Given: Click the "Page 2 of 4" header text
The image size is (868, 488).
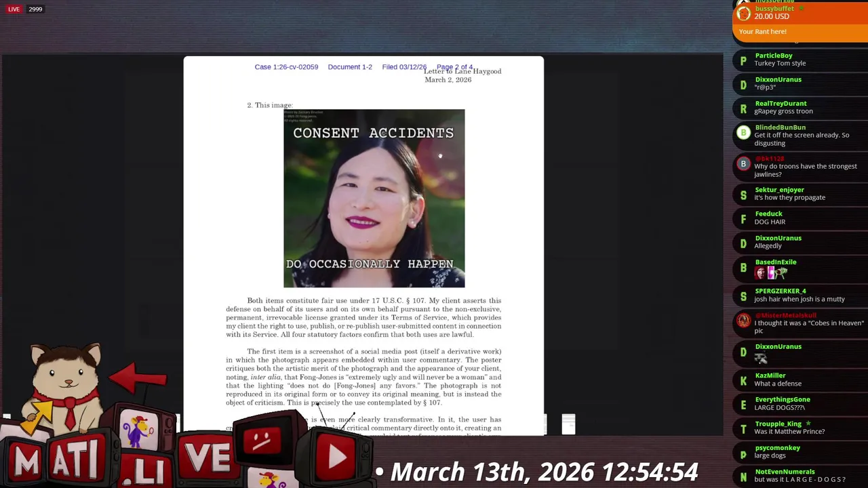Looking at the screenshot, I should (454, 67).
